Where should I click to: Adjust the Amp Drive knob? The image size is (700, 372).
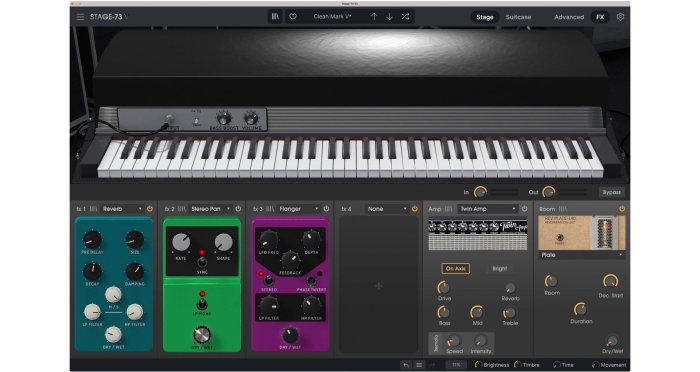443,287
